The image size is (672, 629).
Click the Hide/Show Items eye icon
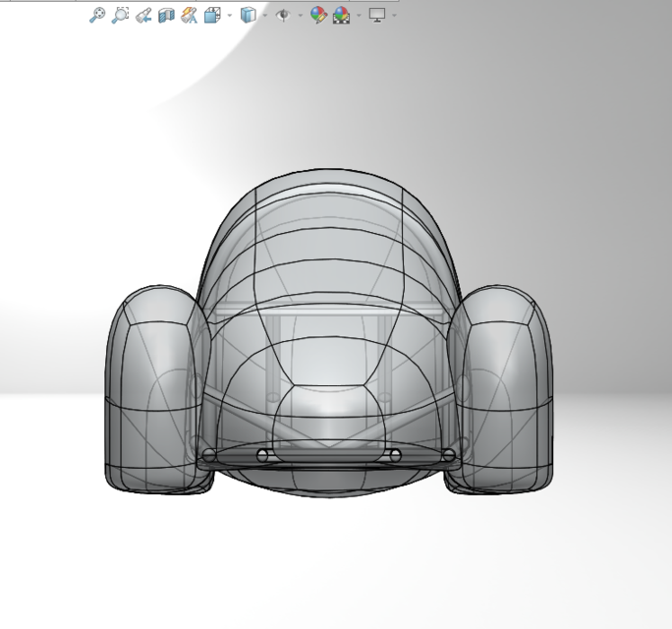(283, 15)
